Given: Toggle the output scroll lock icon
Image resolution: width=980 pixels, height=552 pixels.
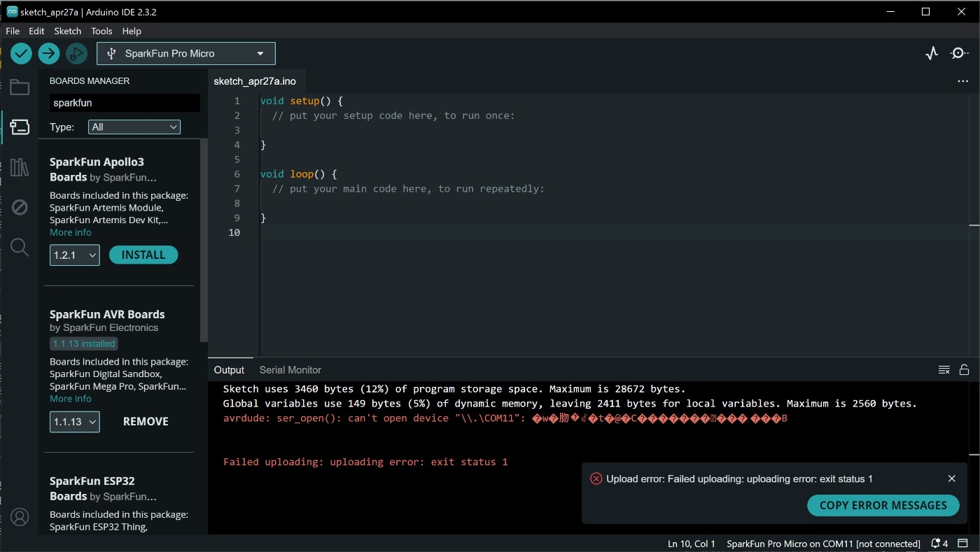Looking at the screenshot, I should pos(964,369).
